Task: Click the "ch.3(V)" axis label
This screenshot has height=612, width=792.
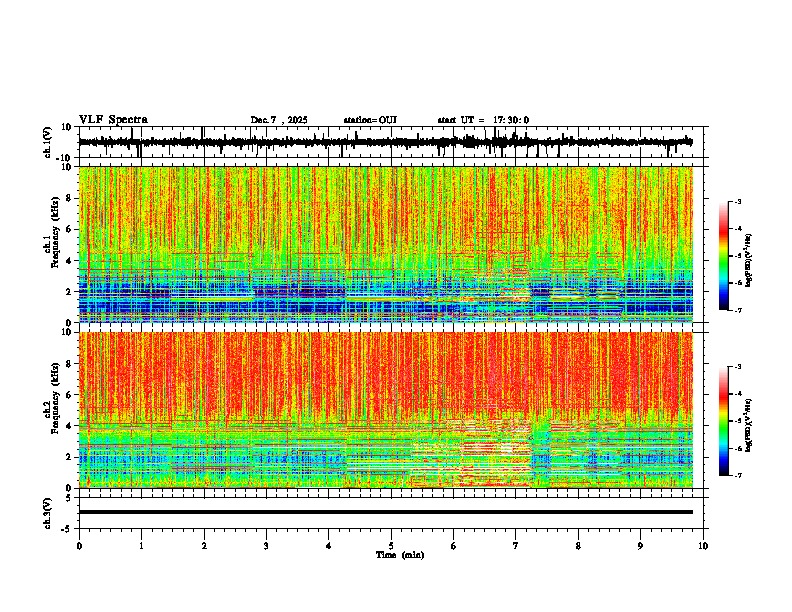Action: point(48,514)
